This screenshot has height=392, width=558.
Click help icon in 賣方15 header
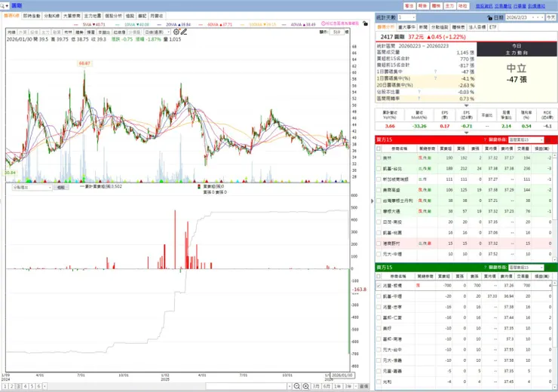[x=485, y=267]
